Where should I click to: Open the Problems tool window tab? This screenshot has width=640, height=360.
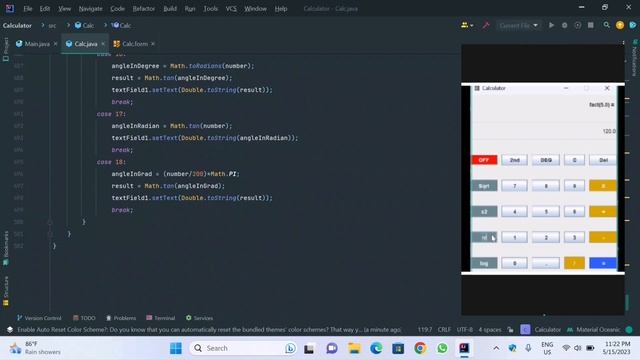121,318
